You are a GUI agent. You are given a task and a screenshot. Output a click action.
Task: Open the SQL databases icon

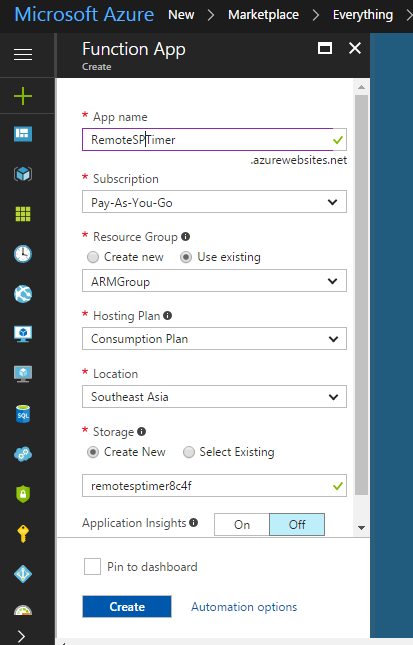[x=23, y=414]
